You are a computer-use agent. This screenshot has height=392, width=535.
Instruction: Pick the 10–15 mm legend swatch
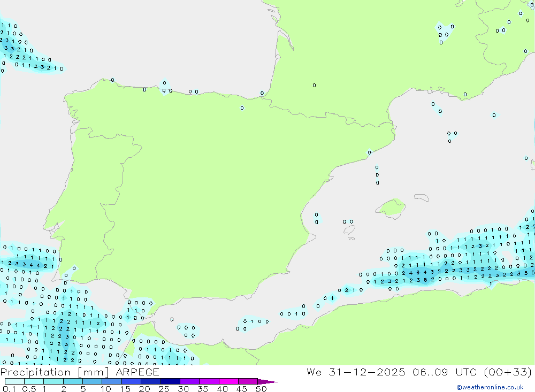(x=112, y=381)
